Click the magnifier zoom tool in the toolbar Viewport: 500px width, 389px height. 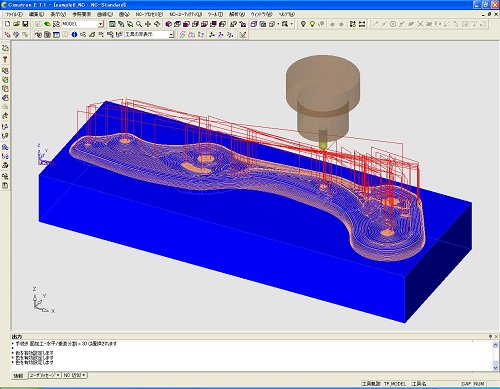tap(139, 24)
